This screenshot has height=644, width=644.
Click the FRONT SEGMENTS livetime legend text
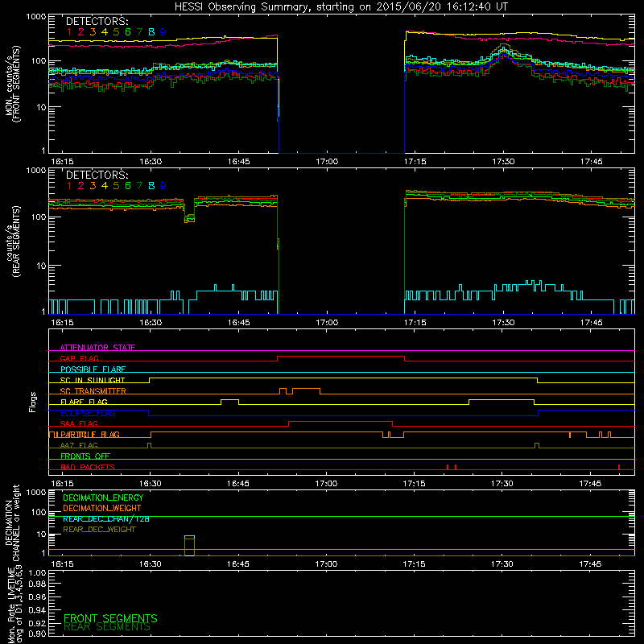(110, 618)
